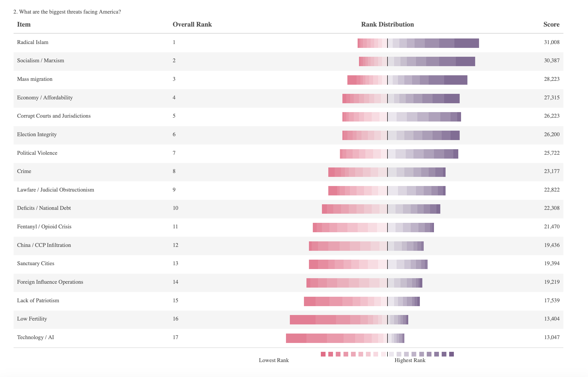
Task: Click the "Item" column header
Action: (x=24, y=24)
